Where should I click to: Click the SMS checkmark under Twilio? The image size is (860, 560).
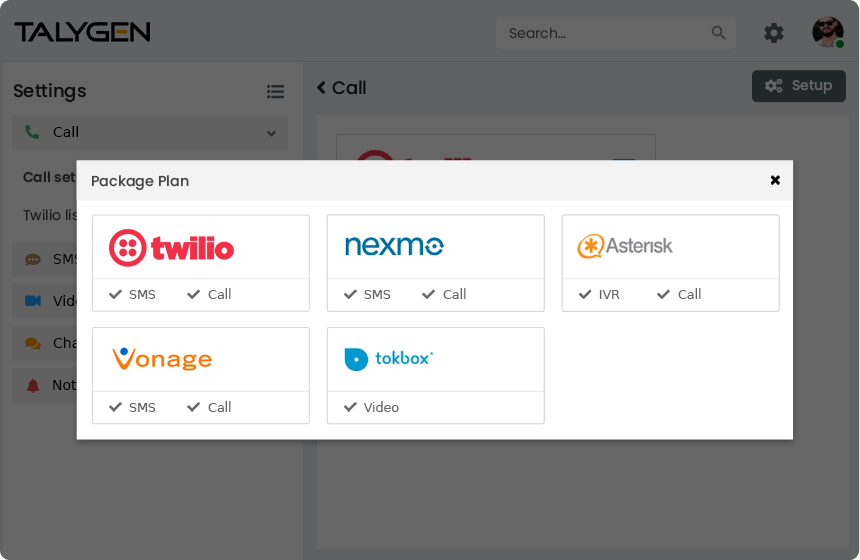115,295
